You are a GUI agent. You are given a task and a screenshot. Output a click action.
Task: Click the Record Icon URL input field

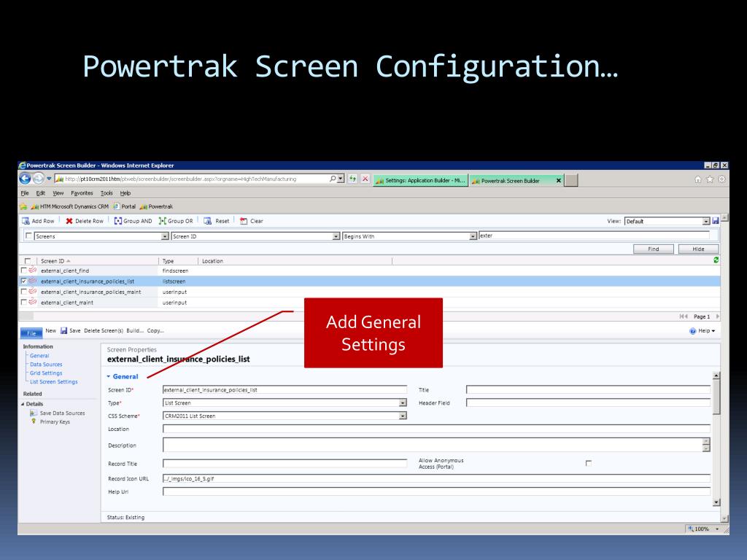(436, 478)
